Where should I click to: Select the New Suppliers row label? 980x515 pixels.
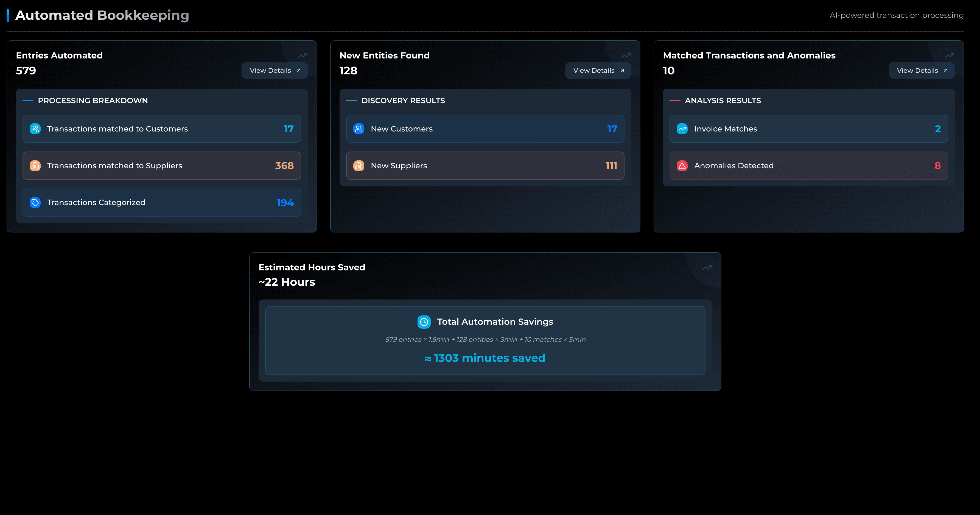(x=399, y=166)
